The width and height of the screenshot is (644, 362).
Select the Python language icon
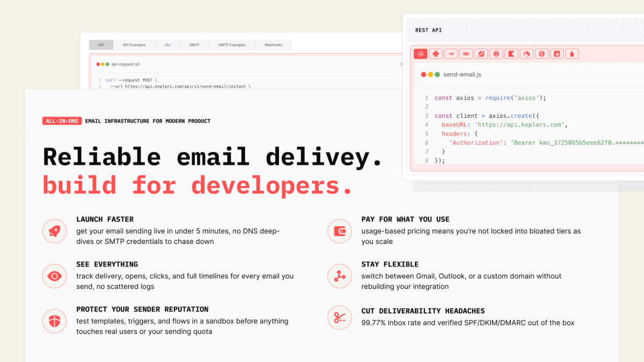click(x=436, y=54)
